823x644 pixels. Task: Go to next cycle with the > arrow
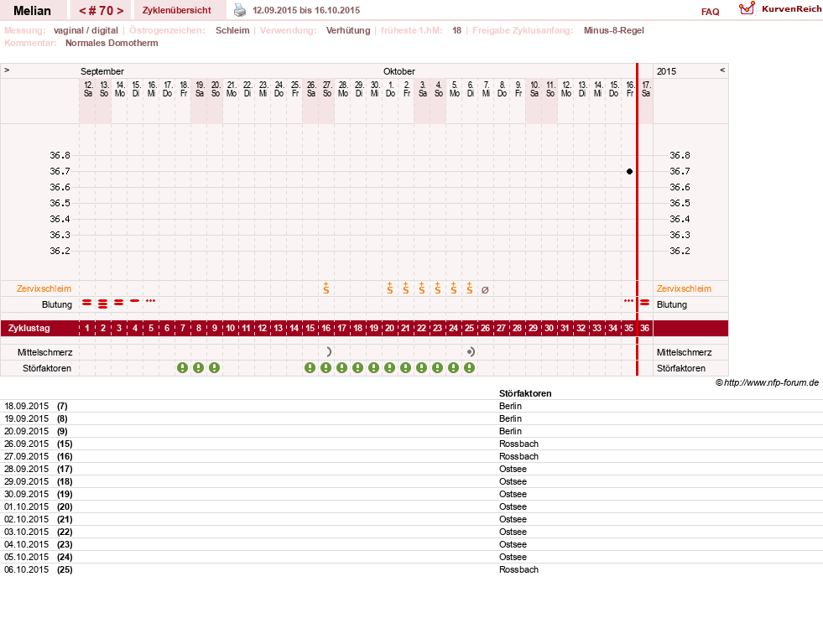120,11
